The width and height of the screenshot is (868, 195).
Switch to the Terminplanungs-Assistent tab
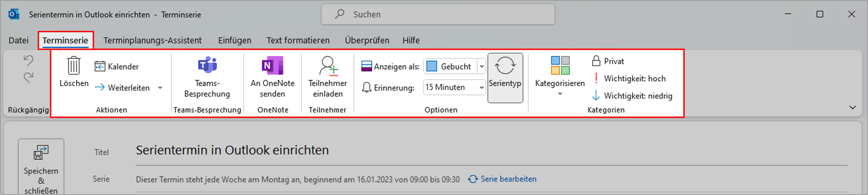152,40
